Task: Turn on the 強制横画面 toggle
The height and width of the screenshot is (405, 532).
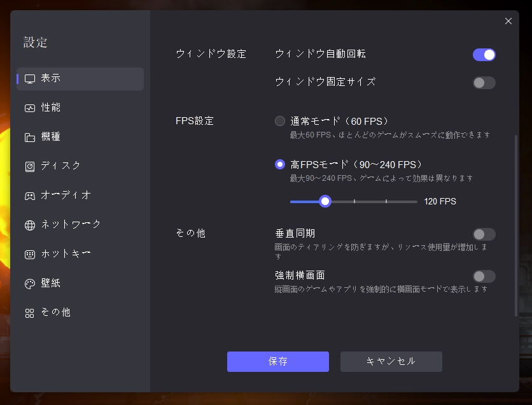Action: [484, 276]
